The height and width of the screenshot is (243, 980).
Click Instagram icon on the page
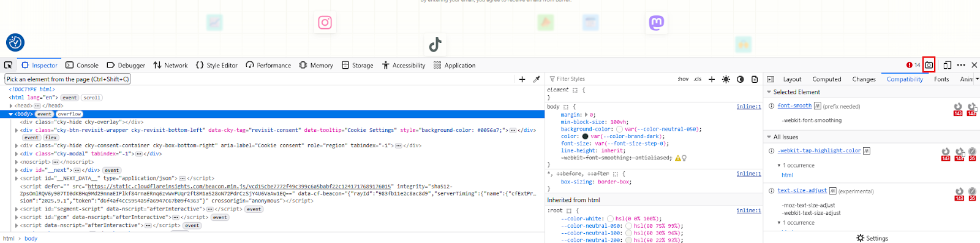(325, 23)
